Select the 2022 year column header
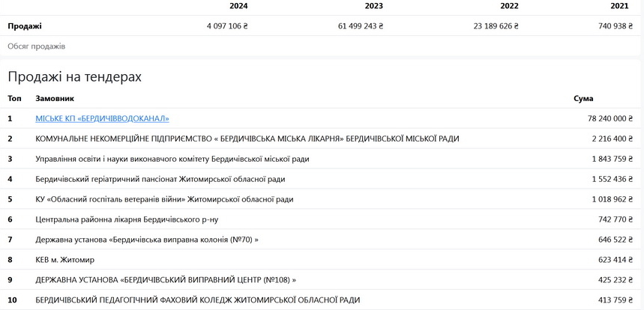644x310 pixels. pyautogui.click(x=509, y=6)
